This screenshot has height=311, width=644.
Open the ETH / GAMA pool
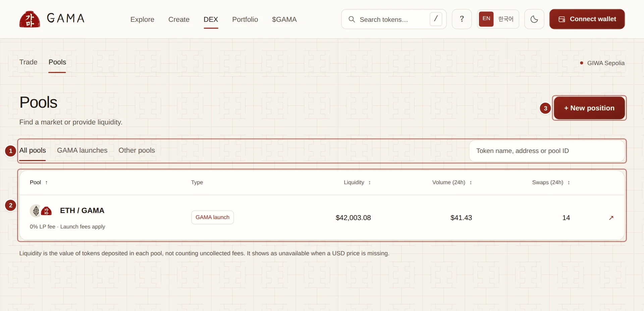click(82, 210)
